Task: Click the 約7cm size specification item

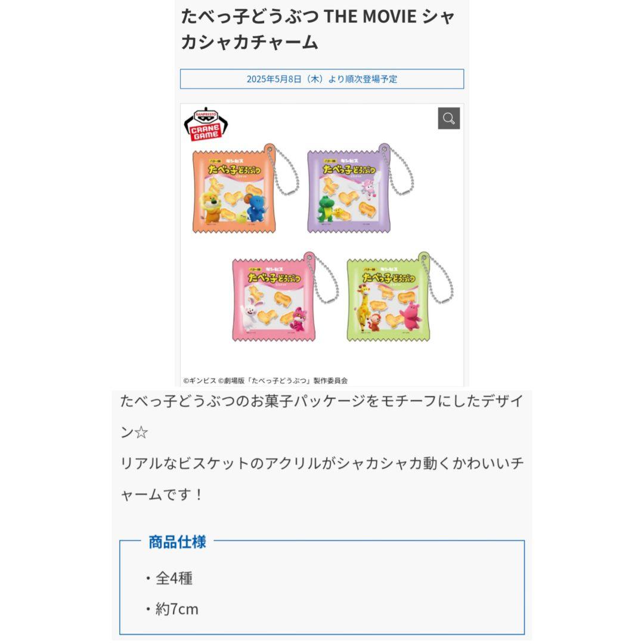Action: coord(172,609)
